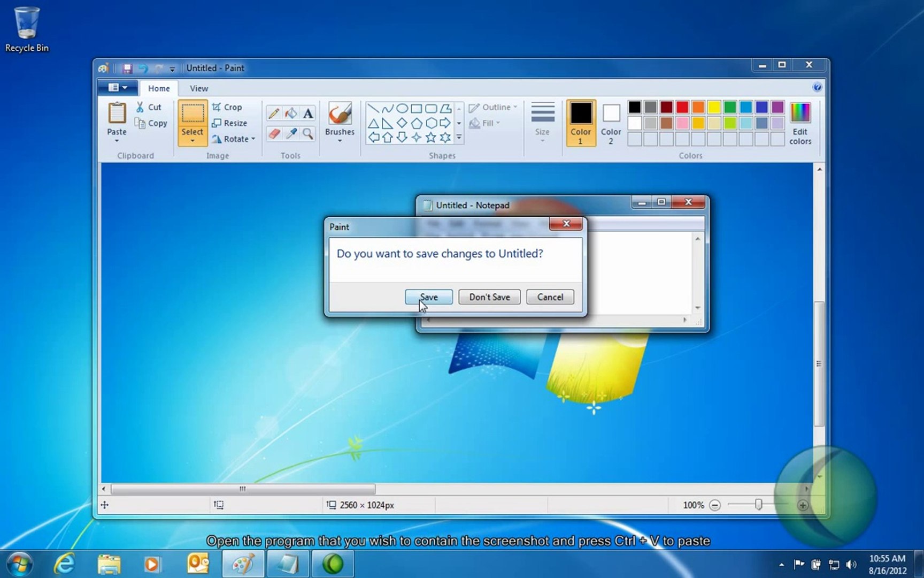Open the Customize Quick Access Toolbar arrow
Viewport: 924px width, 578px height.
pyautogui.click(x=172, y=69)
